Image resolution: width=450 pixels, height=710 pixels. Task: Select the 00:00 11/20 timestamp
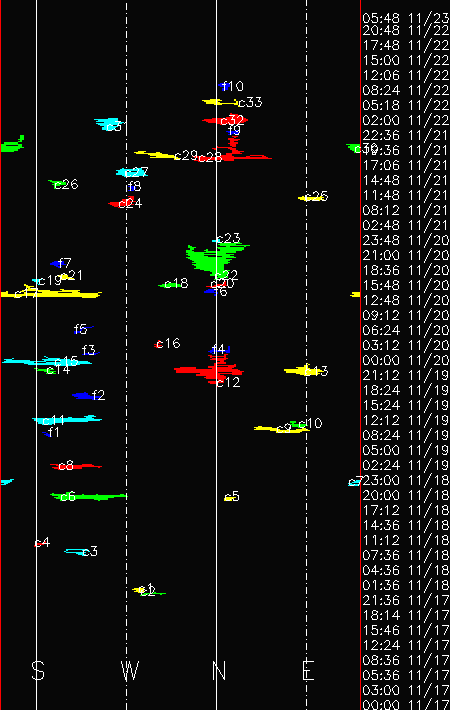pos(406,360)
